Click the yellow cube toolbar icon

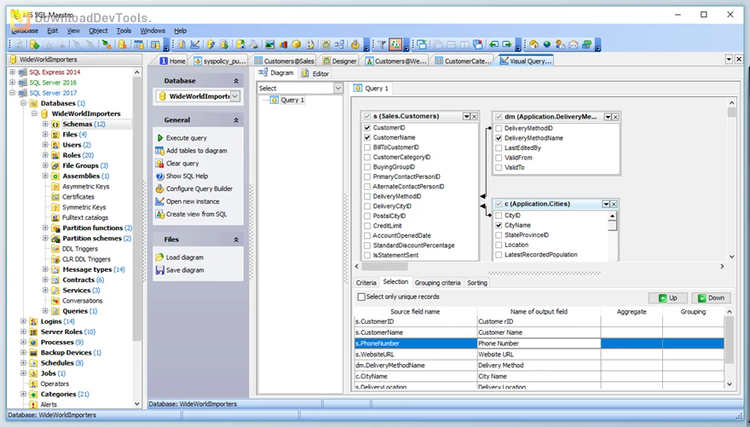pyautogui.click(x=296, y=45)
